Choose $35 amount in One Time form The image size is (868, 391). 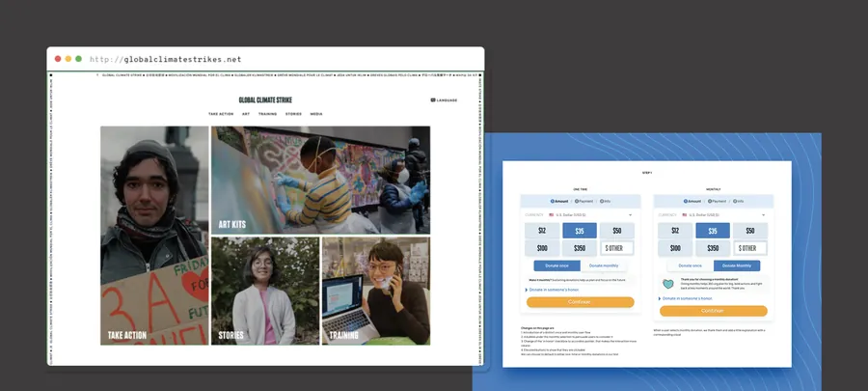point(580,231)
